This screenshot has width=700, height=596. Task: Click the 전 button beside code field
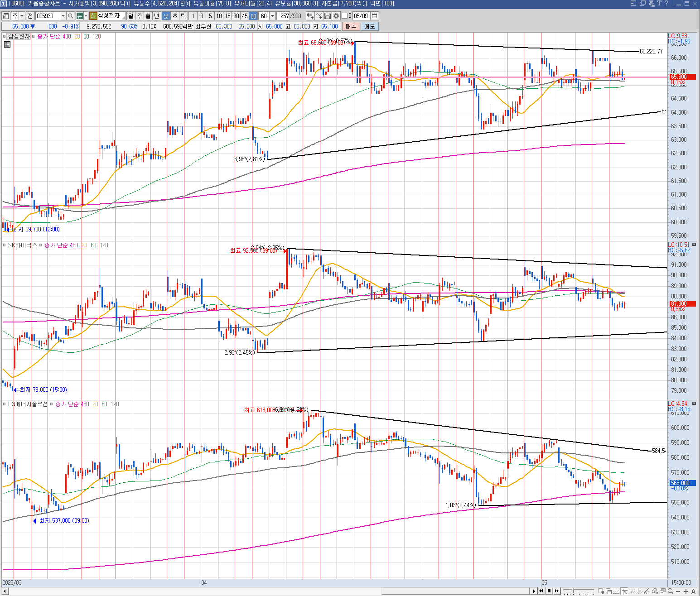click(30, 16)
